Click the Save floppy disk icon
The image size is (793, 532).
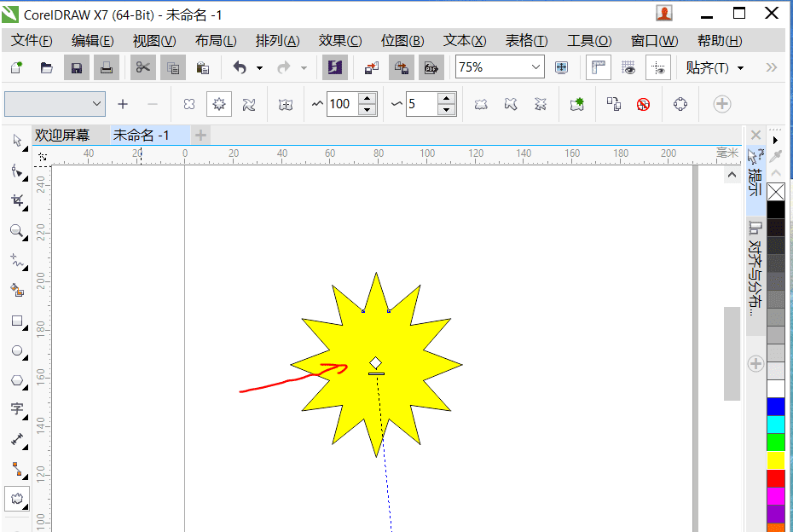(77, 67)
